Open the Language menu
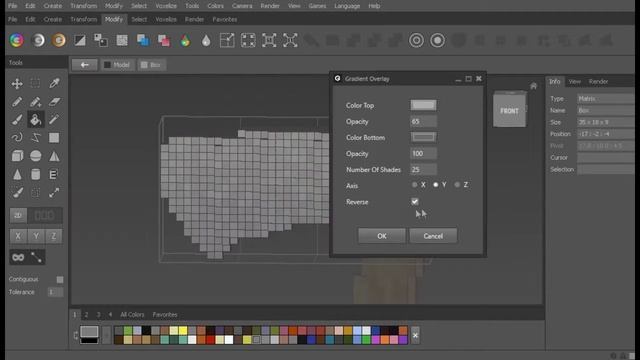 (x=347, y=6)
